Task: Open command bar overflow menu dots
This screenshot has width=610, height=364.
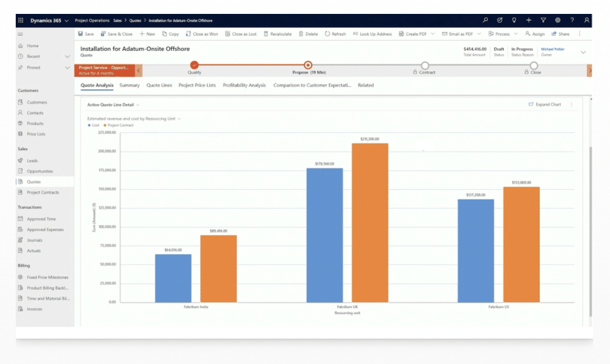Action: [579, 34]
